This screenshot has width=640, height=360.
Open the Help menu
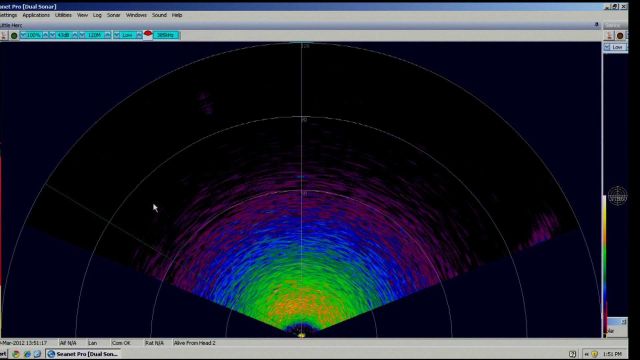click(177, 15)
